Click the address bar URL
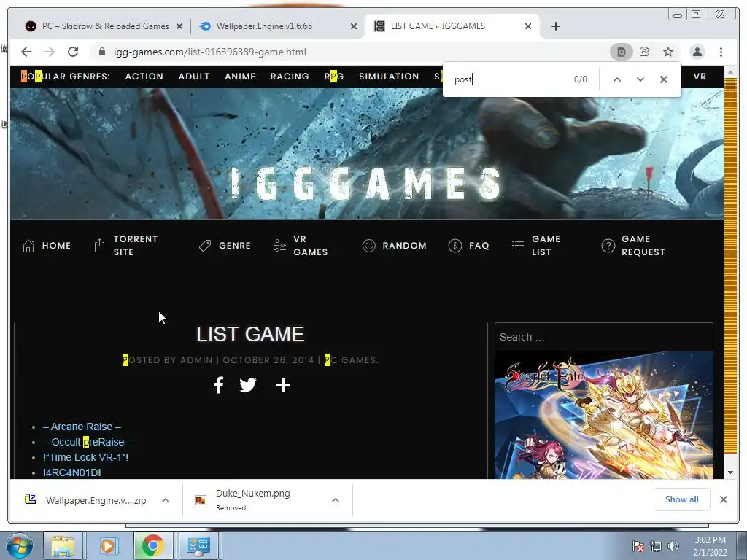The image size is (747, 560). [209, 52]
